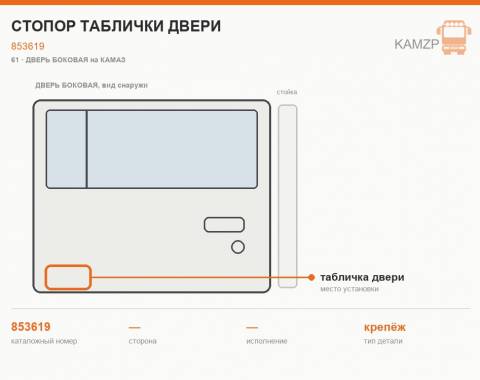This screenshot has width=480, height=380.
Task: Click the KAMZP logo text
Action: [417, 44]
